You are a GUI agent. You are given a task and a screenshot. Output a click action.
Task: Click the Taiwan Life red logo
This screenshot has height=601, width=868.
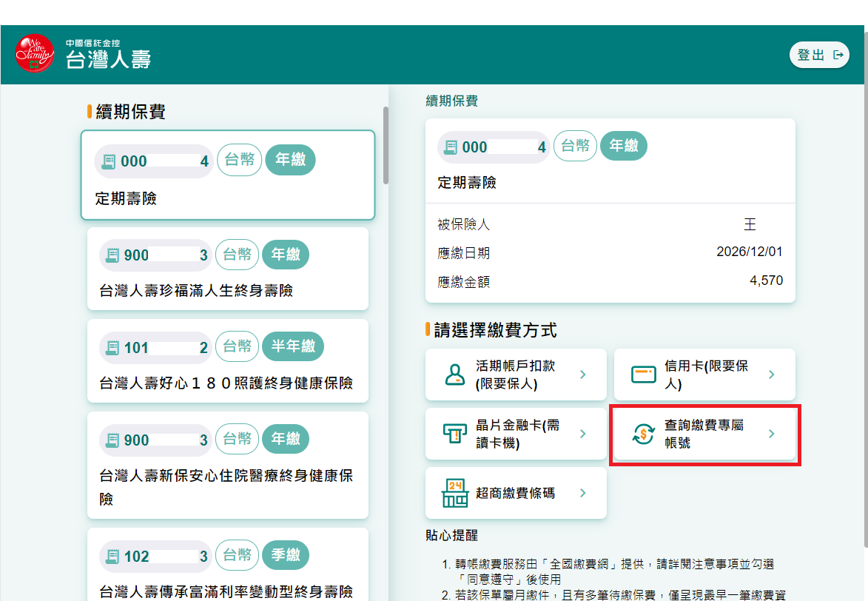(x=34, y=53)
